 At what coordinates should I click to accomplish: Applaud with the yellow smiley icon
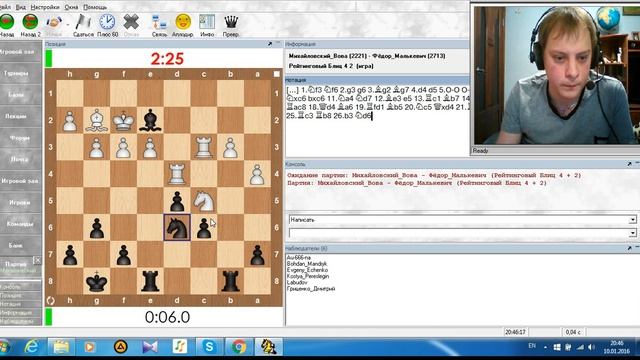click(x=183, y=22)
